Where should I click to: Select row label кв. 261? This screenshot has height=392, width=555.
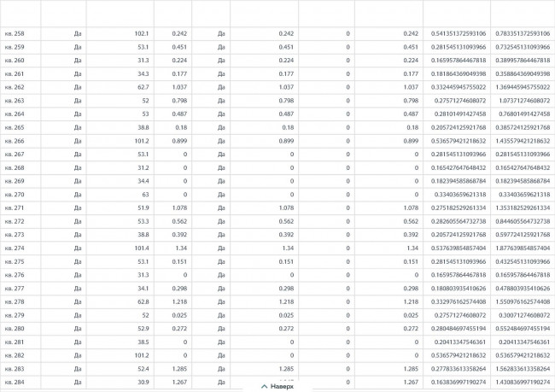click(15, 74)
